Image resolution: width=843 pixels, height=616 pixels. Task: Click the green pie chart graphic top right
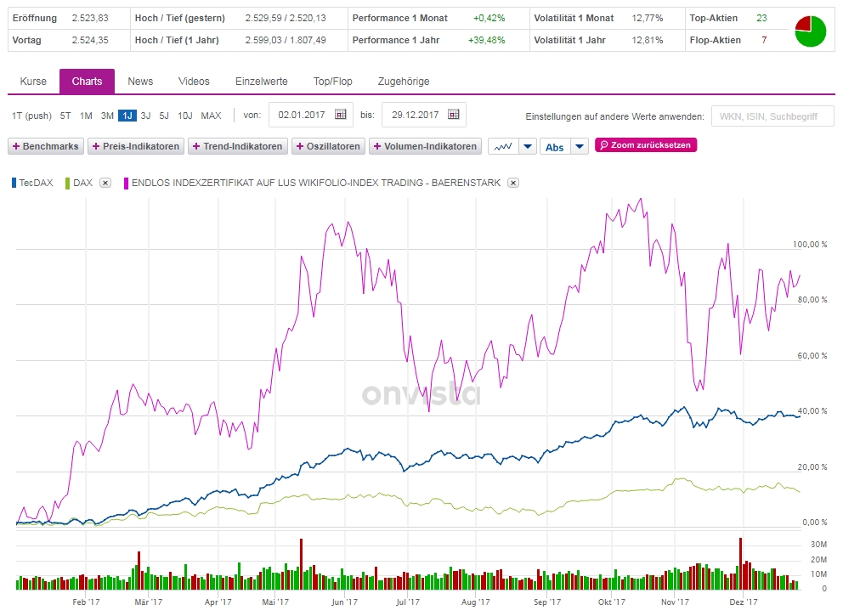point(810,31)
